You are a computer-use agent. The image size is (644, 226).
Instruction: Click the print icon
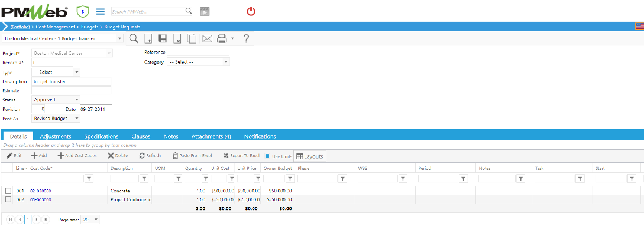tap(222, 39)
